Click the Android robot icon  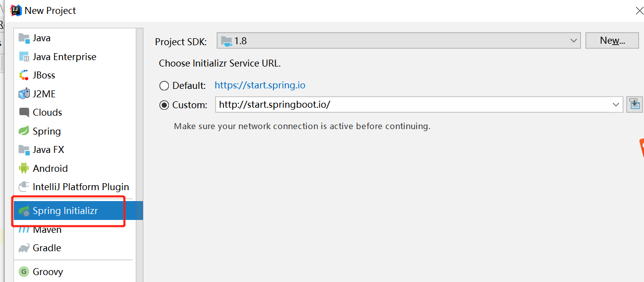tap(24, 168)
